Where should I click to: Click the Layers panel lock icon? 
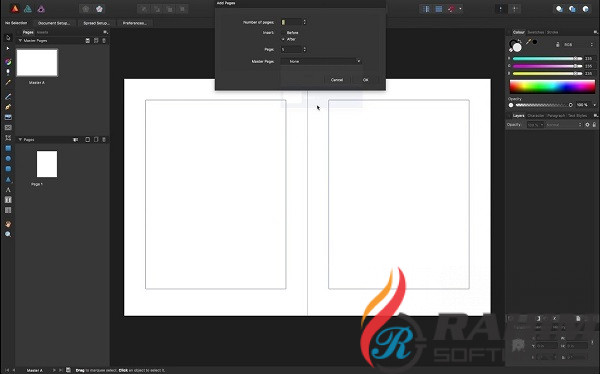594,125
